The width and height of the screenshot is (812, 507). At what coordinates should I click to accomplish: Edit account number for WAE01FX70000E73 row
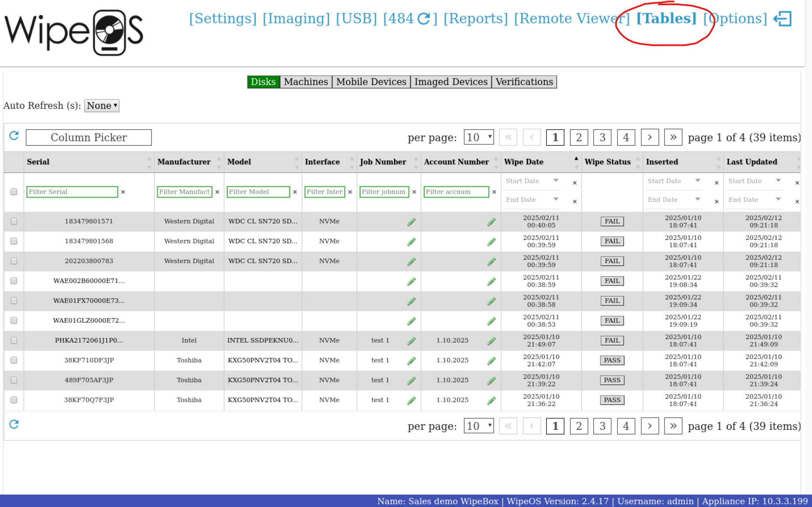coord(491,301)
